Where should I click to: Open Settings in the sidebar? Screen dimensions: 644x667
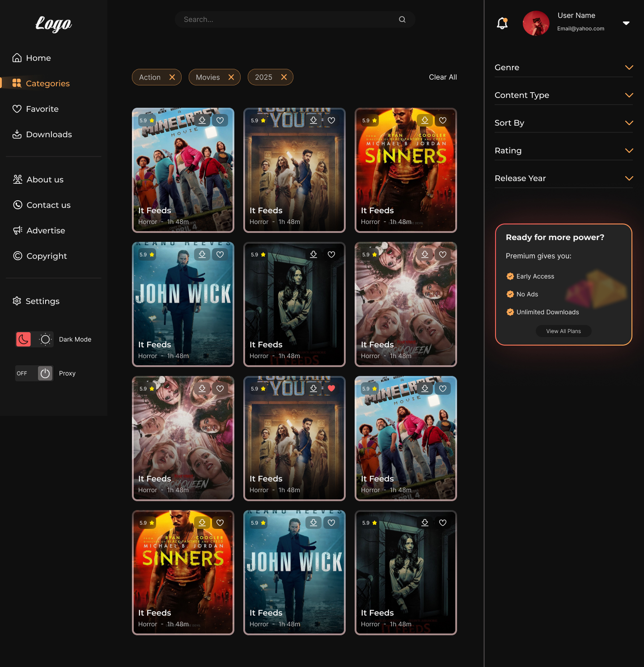point(36,301)
